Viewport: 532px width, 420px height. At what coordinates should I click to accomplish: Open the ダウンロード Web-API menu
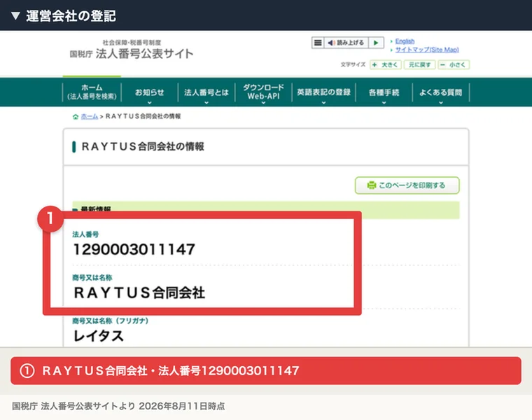pos(263,92)
